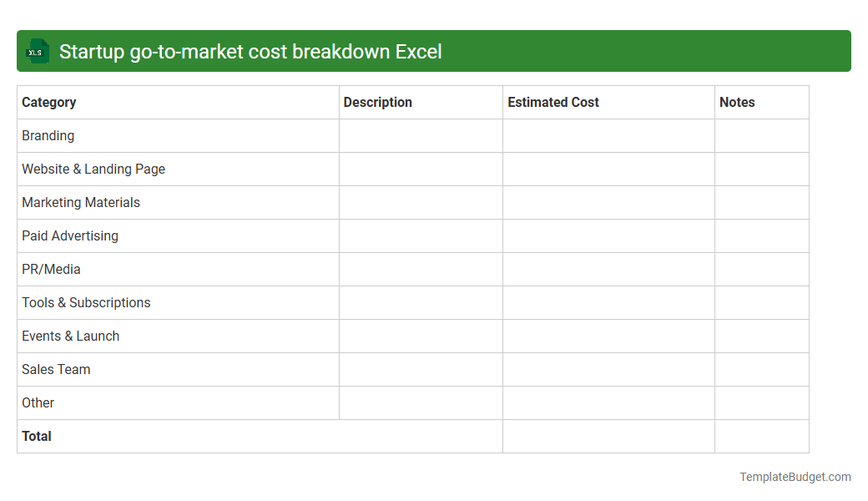This screenshot has height=501, width=868.
Task: Click the Description column header
Action: point(377,102)
